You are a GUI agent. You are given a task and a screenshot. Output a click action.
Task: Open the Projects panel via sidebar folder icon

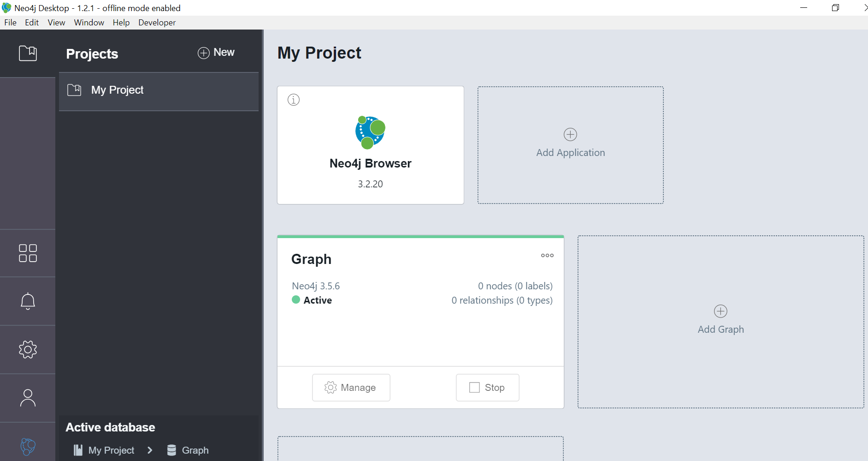pyautogui.click(x=28, y=53)
